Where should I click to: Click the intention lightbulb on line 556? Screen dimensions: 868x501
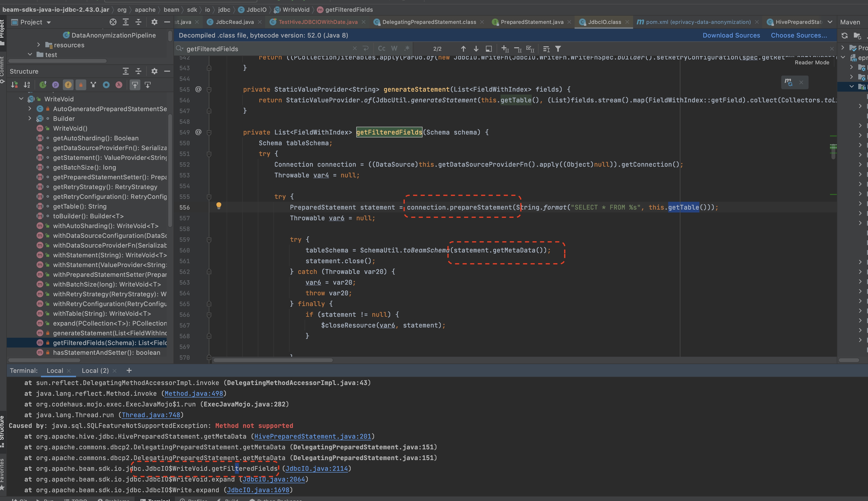(219, 205)
